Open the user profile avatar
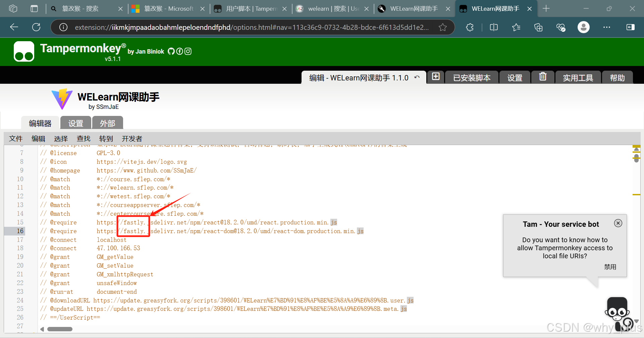644x338 pixels. point(584,27)
